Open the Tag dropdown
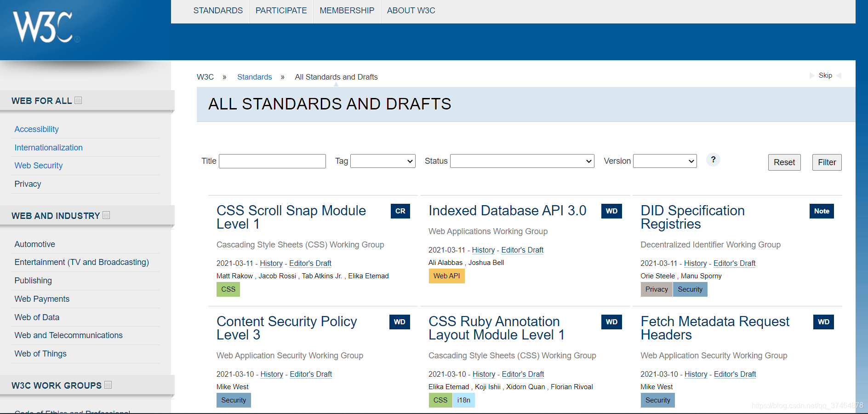This screenshot has height=414, width=868. pyautogui.click(x=383, y=161)
